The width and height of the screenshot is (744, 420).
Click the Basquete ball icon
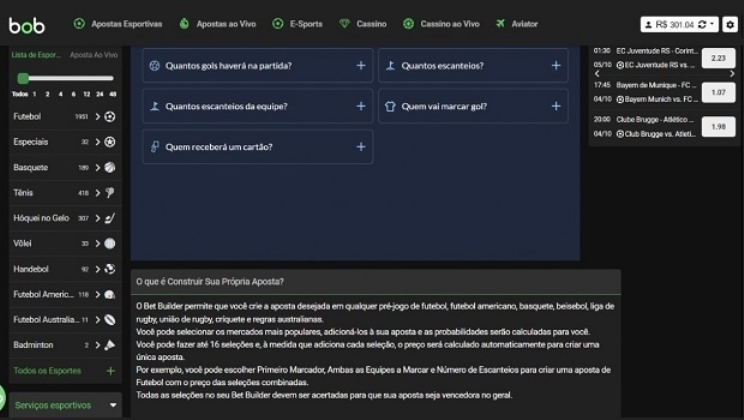coord(109,168)
